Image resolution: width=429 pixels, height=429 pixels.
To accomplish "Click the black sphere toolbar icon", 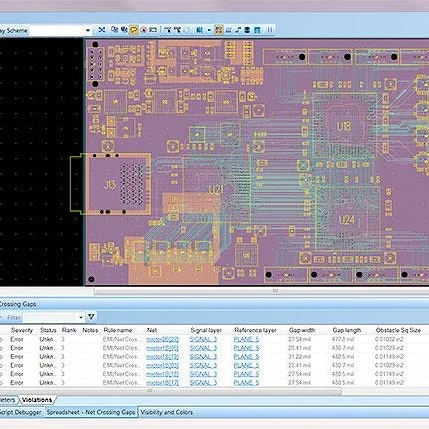I will point(247,30).
